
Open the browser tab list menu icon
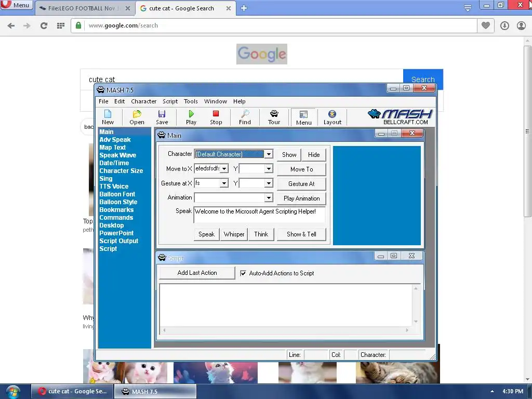(x=468, y=8)
